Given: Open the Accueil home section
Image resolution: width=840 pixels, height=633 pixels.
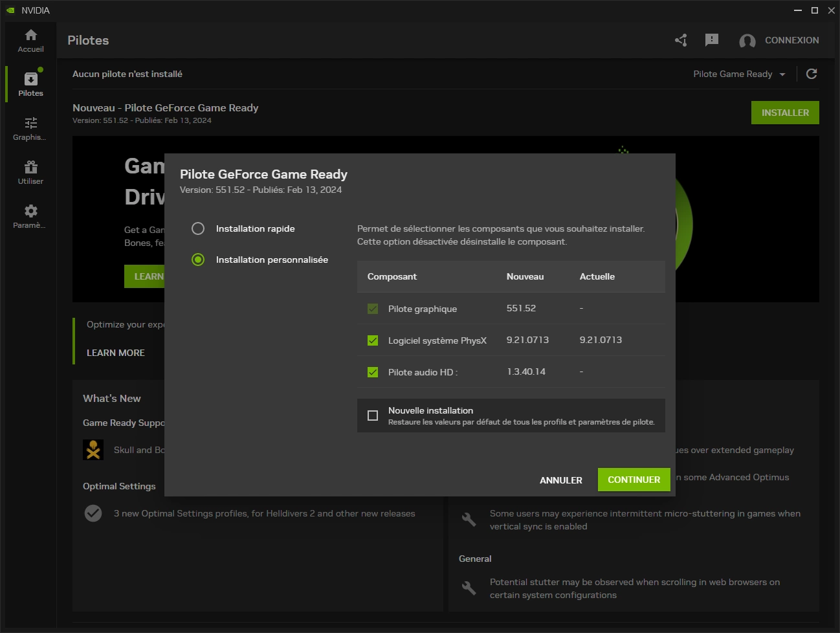Looking at the screenshot, I should (x=30, y=41).
